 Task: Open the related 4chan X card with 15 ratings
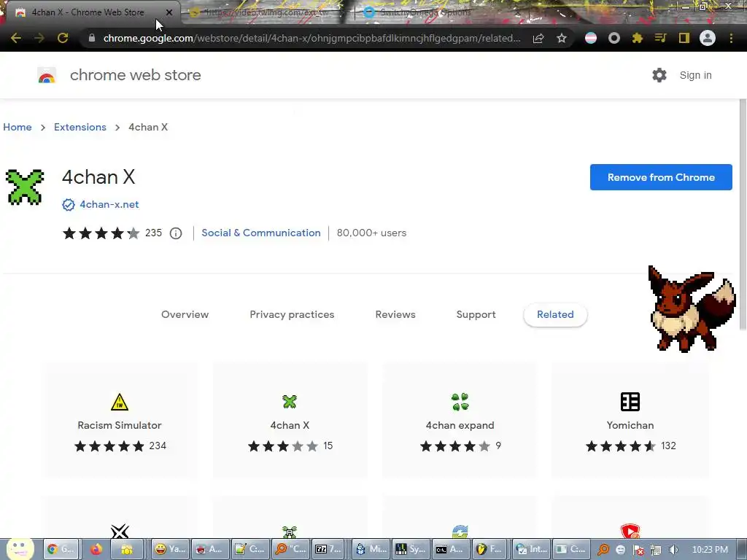point(290,421)
